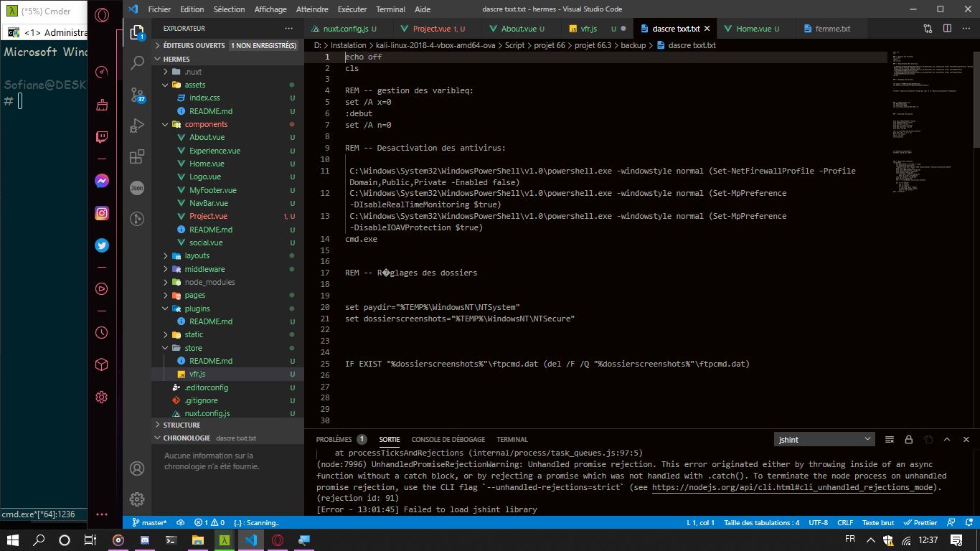This screenshot has height=551, width=980.
Task: Switch to the femme.txt tab
Action: click(832, 29)
